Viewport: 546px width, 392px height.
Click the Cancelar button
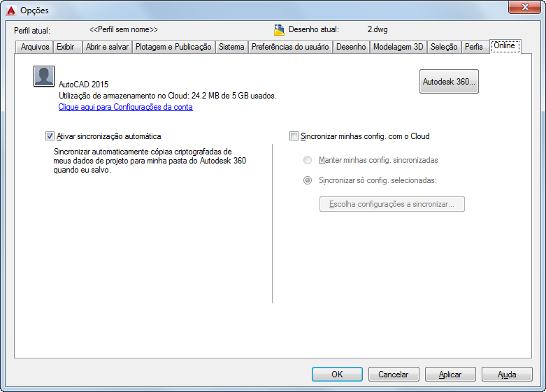(394, 375)
